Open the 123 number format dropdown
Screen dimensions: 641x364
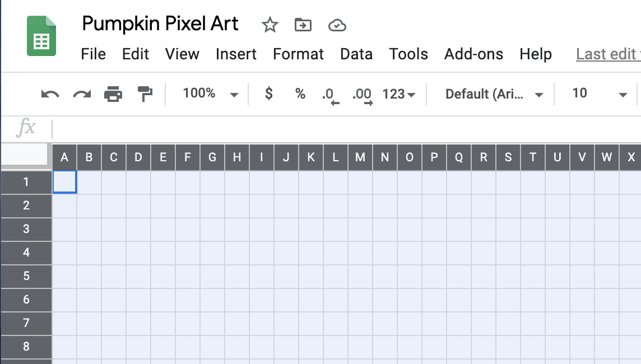(x=398, y=95)
